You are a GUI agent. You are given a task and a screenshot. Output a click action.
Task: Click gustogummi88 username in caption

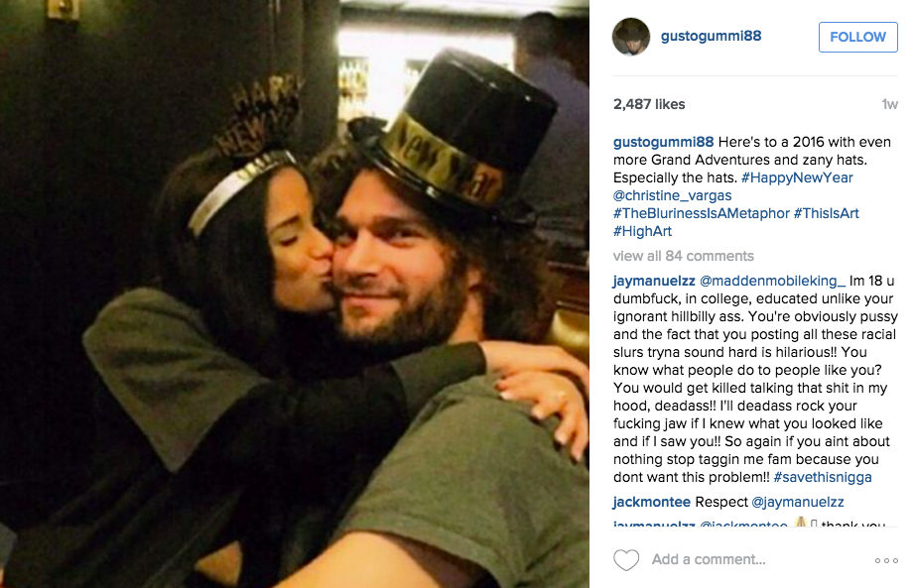[663, 142]
